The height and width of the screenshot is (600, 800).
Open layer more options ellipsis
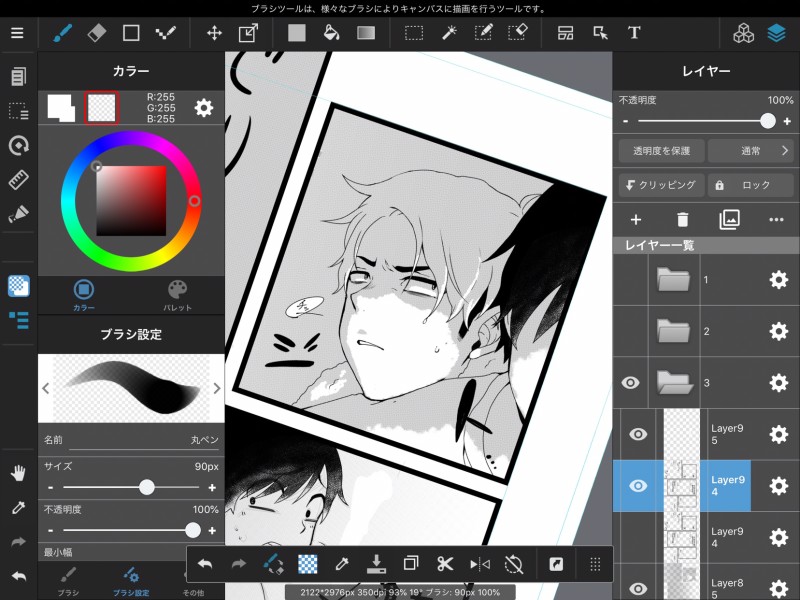pyautogui.click(x=776, y=220)
